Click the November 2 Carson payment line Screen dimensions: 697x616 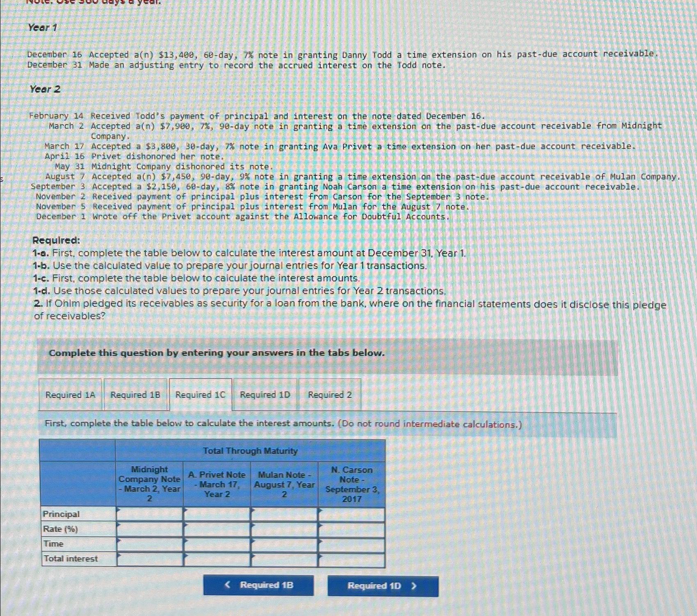click(263, 197)
